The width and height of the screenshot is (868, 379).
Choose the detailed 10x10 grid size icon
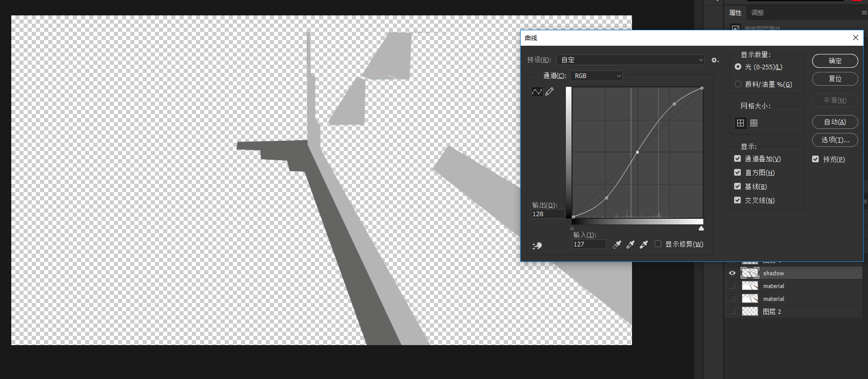point(754,123)
